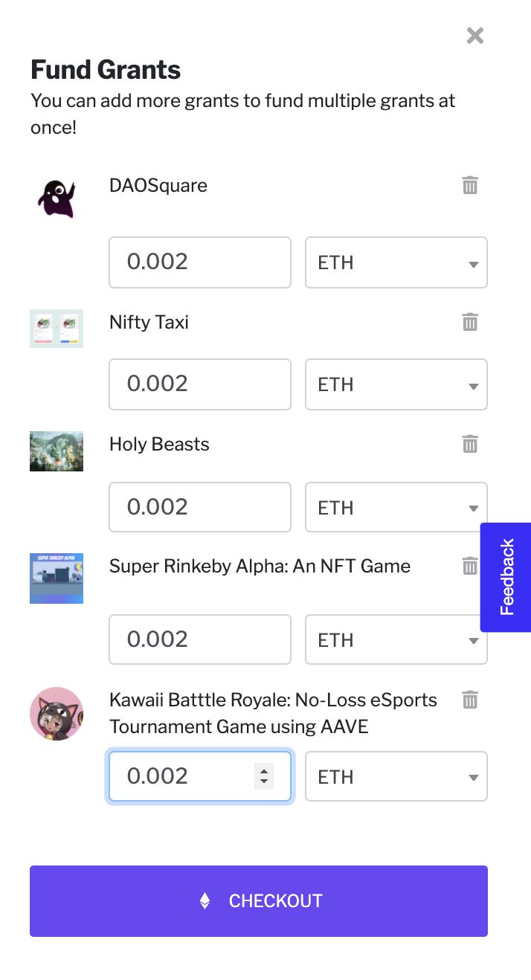531x980 pixels.
Task: Remove Super Rinkeby Alpha grant
Action: coord(470,566)
